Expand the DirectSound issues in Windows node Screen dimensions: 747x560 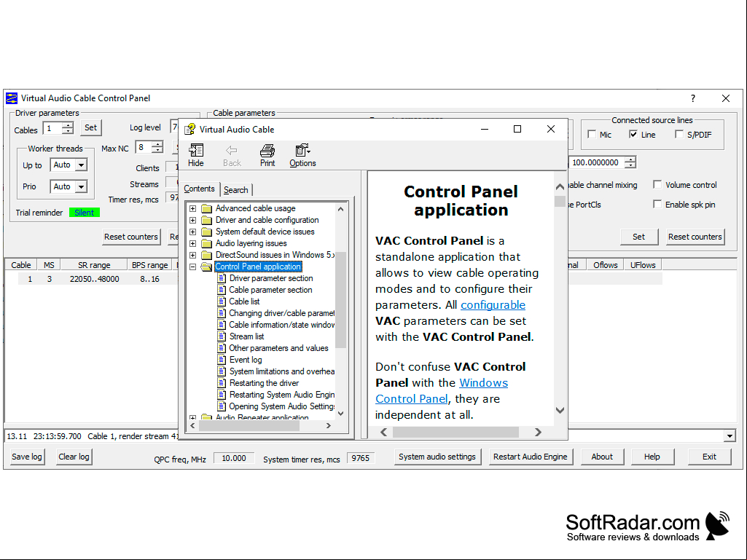(192, 255)
